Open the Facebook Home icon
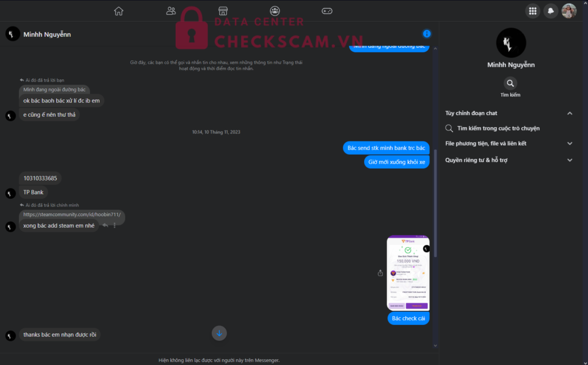This screenshot has height=365, width=588. click(118, 11)
